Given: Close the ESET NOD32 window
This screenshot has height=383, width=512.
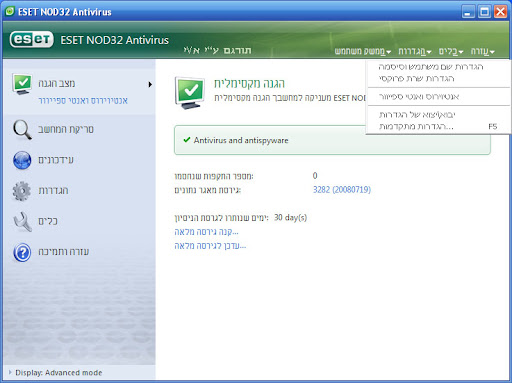Looking at the screenshot, I should pos(501,12).
